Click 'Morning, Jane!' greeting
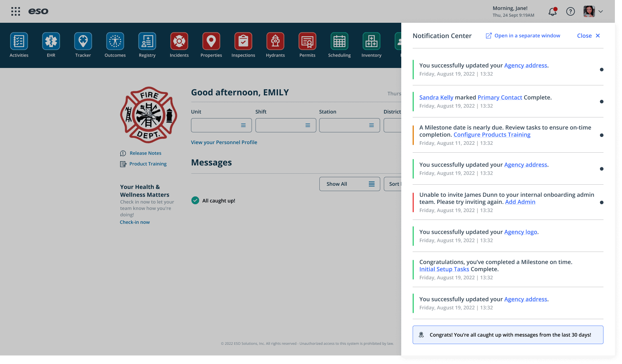Screen dimensions: 622x364 [510, 8]
